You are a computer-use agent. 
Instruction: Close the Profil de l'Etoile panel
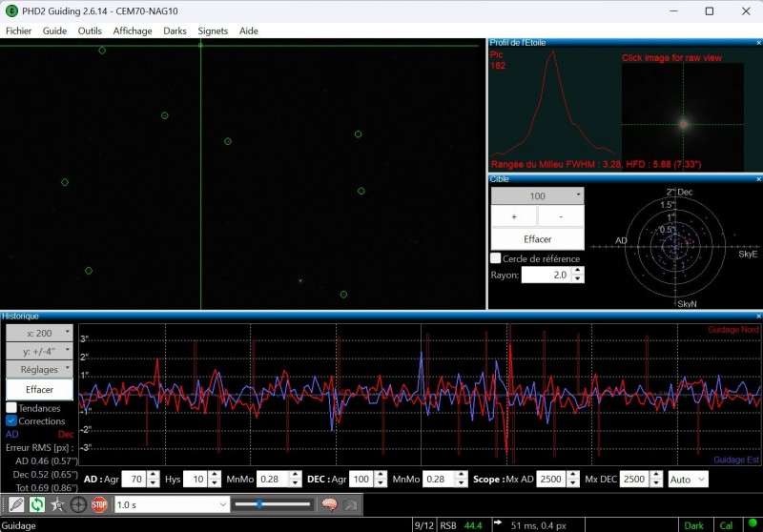tap(758, 43)
